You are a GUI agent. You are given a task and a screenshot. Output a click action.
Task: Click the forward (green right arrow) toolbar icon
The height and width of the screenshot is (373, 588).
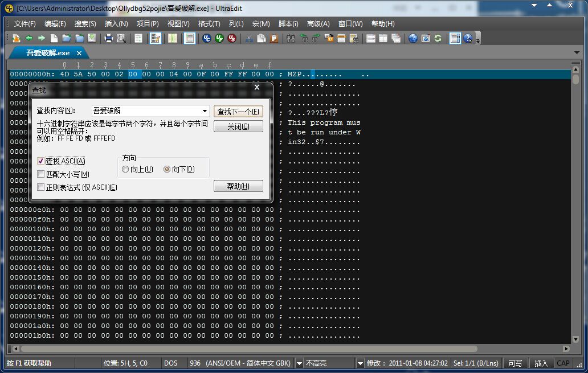[42, 38]
